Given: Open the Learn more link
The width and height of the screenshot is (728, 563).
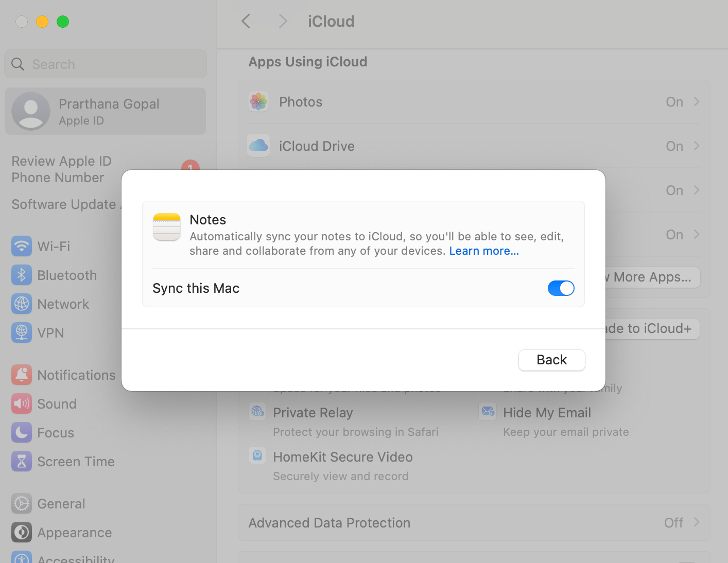Looking at the screenshot, I should [x=483, y=251].
